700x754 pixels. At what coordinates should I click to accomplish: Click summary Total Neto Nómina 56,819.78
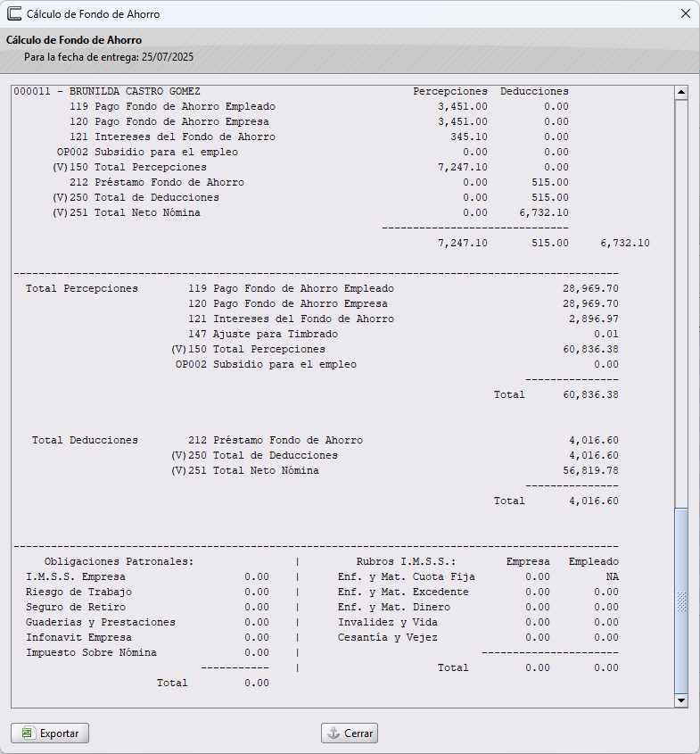tap(590, 470)
